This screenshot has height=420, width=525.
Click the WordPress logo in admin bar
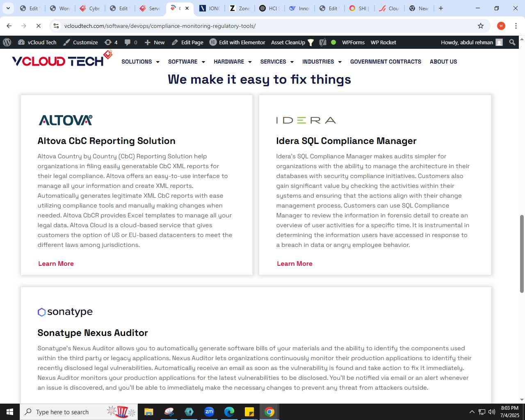point(7,42)
